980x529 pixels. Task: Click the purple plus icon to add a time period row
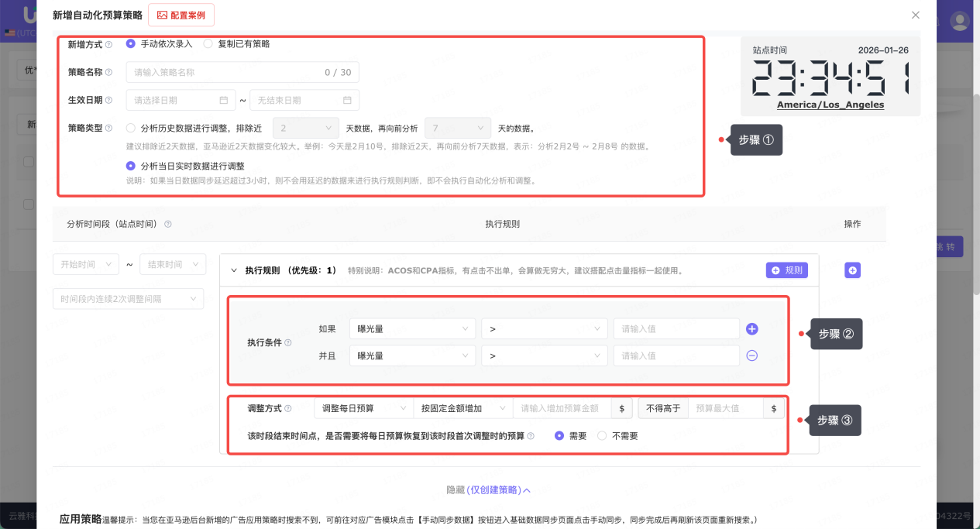[852, 270]
